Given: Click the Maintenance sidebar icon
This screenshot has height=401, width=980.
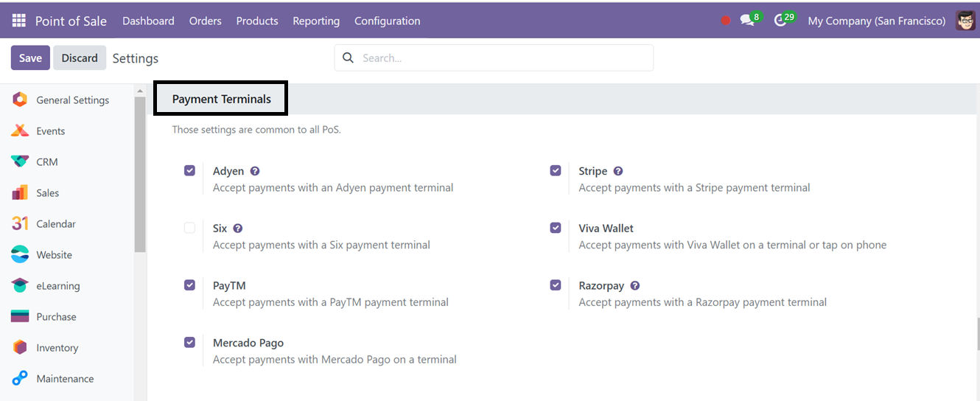Looking at the screenshot, I should click(20, 378).
